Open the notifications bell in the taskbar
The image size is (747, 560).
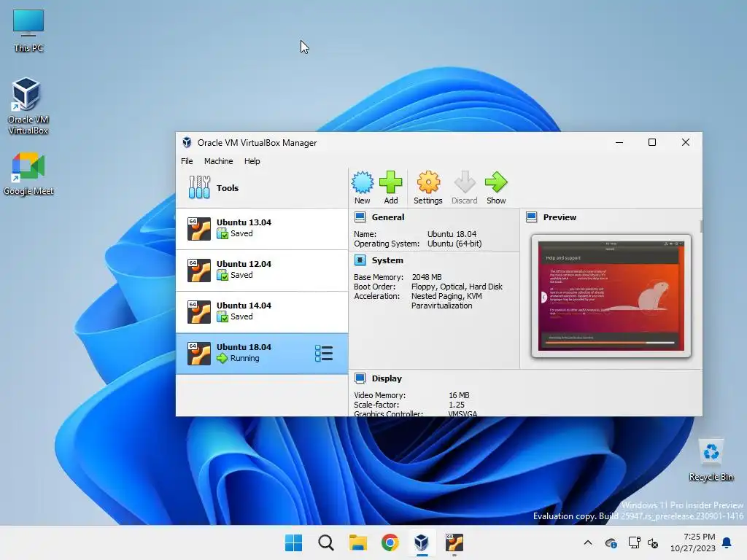(727, 542)
